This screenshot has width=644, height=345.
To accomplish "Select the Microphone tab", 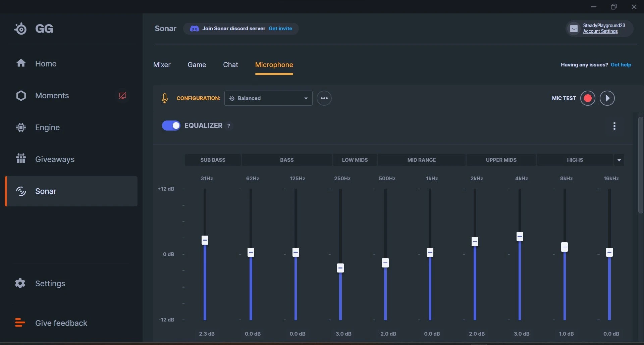I will tap(274, 65).
